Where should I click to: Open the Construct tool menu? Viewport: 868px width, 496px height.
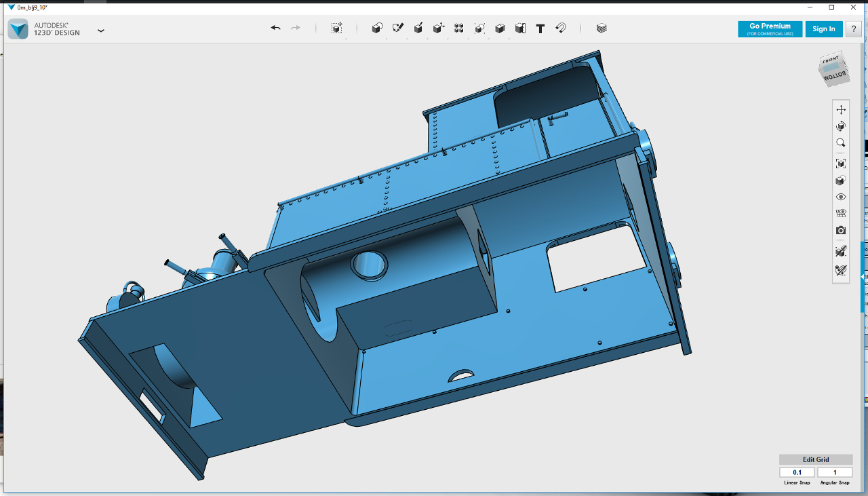418,28
